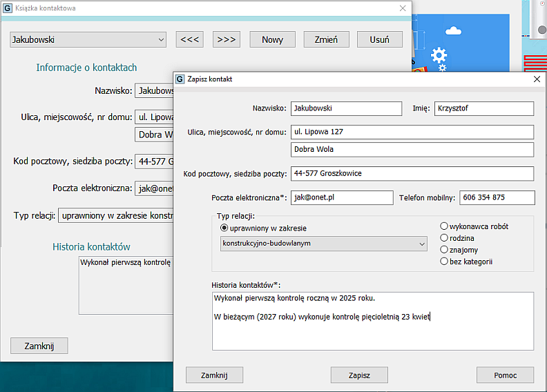Click inside the Historia kontaktów text area
The image size is (547, 392).
[373, 331]
